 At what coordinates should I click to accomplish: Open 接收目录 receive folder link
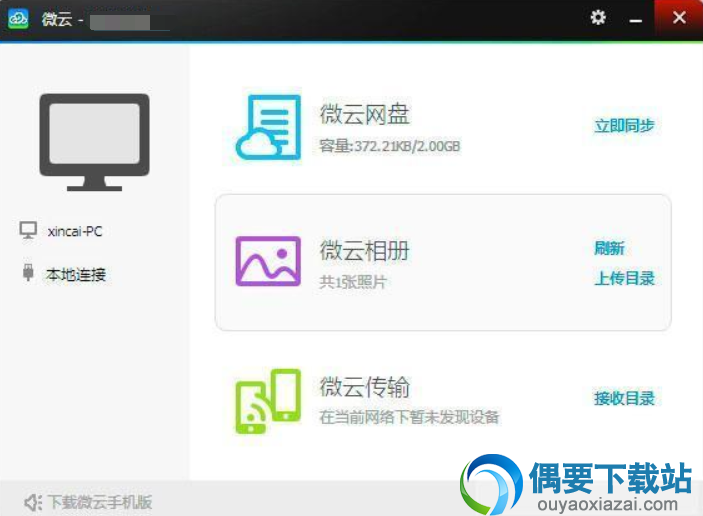click(624, 398)
